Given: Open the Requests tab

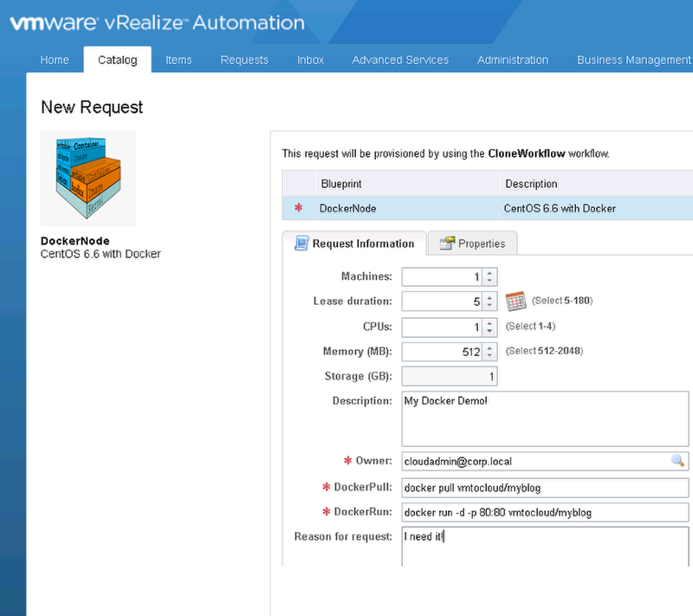Looking at the screenshot, I should pos(244,60).
